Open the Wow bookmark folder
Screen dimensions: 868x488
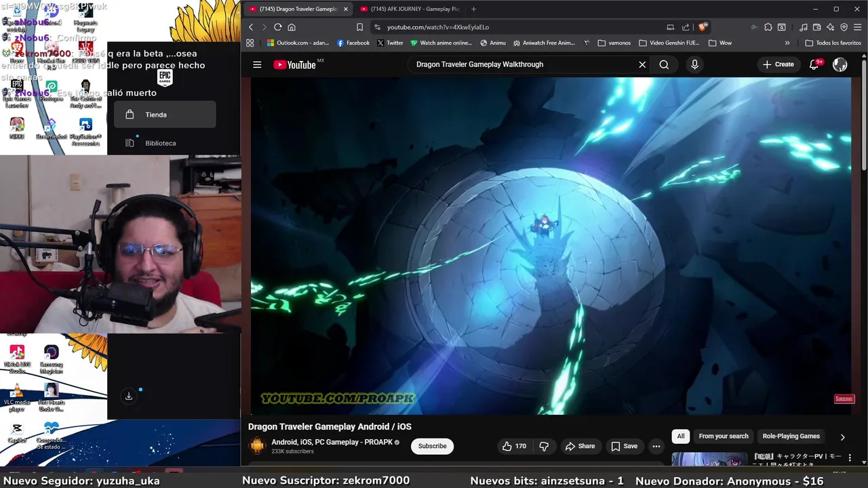point(720,43)
